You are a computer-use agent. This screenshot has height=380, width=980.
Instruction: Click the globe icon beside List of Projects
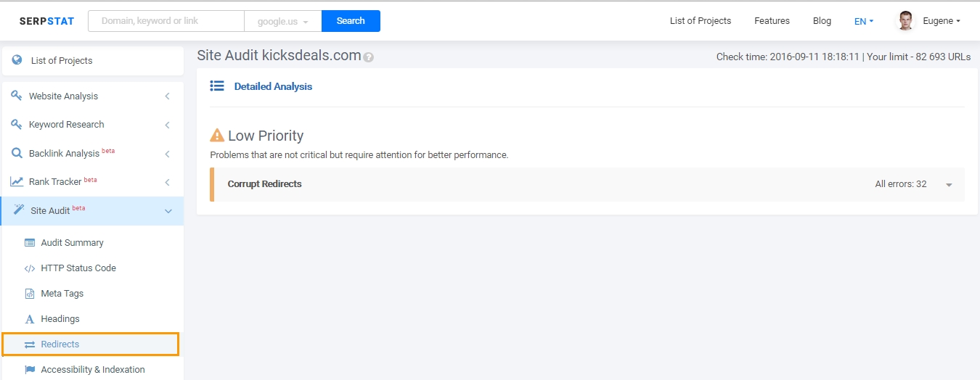coord(17,60)
